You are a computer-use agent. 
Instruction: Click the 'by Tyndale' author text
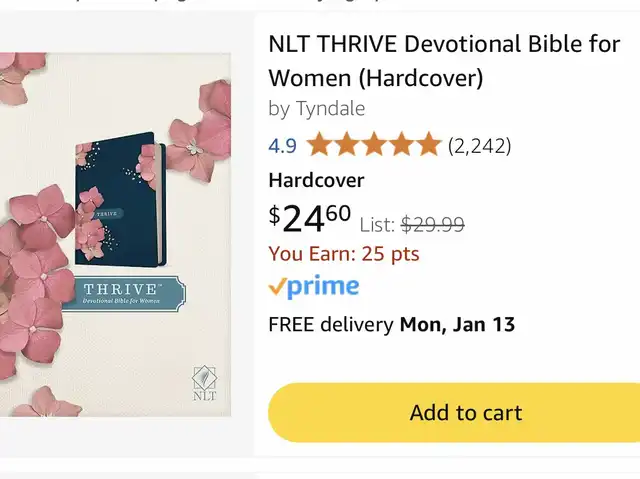point(317,108)
